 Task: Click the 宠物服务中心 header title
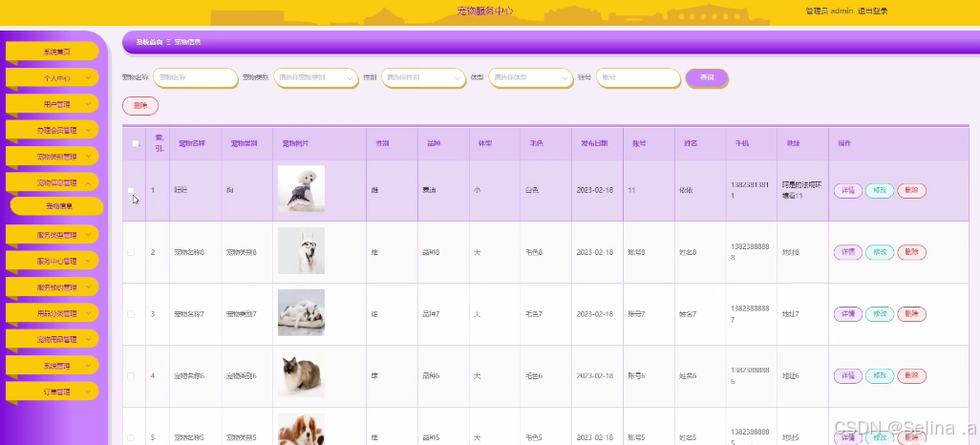coord(485,11)
